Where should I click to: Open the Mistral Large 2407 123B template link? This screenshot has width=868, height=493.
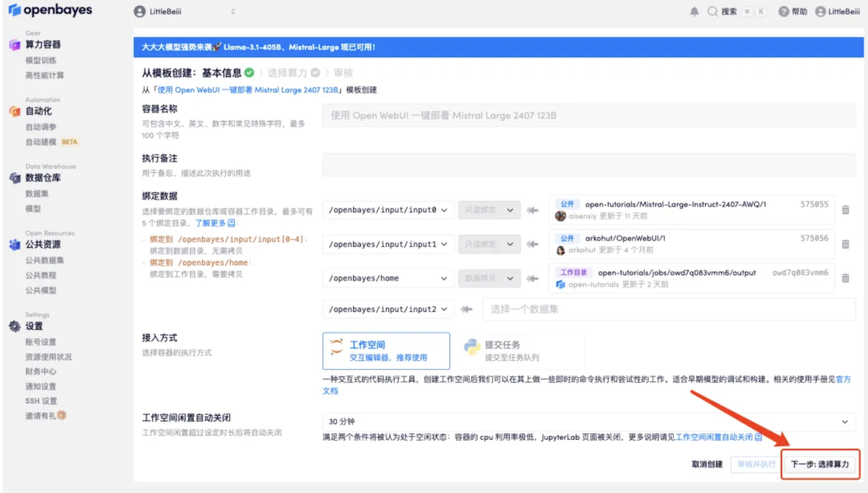248,90
